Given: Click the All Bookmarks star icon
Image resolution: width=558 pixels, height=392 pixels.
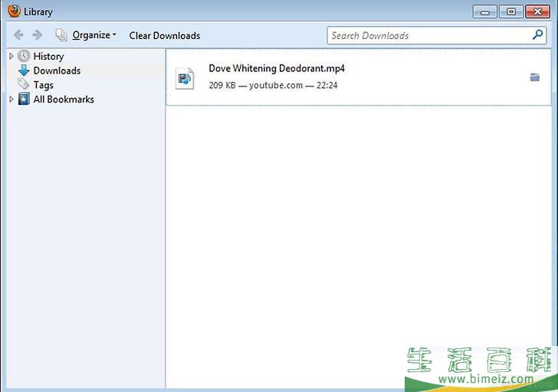Looking at the screenshot, I should 24,100.
